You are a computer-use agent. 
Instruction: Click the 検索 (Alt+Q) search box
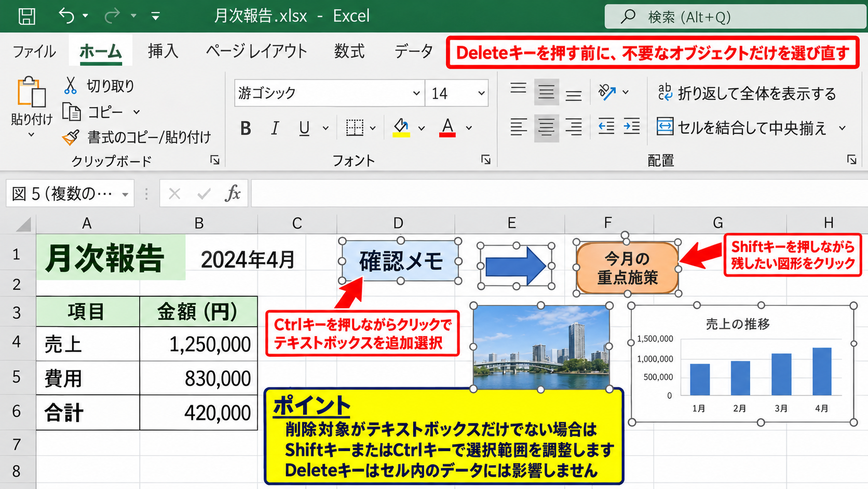[735, 17]
